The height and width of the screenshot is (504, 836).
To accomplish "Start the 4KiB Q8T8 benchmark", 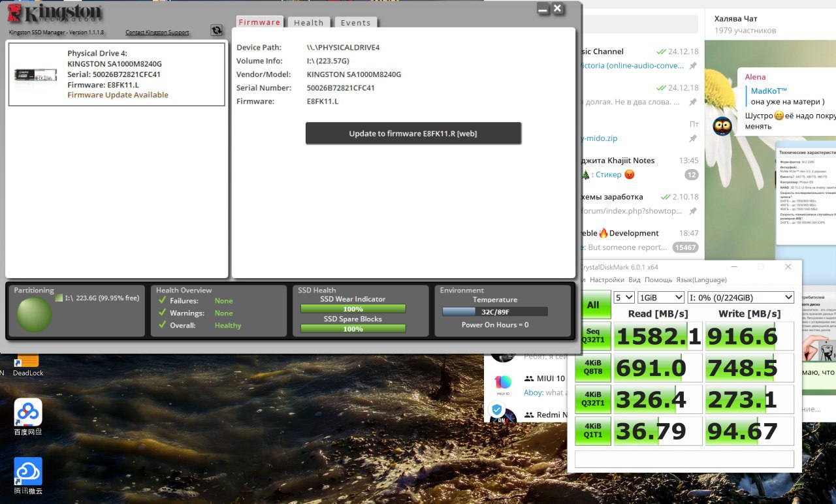I will 593,368.
